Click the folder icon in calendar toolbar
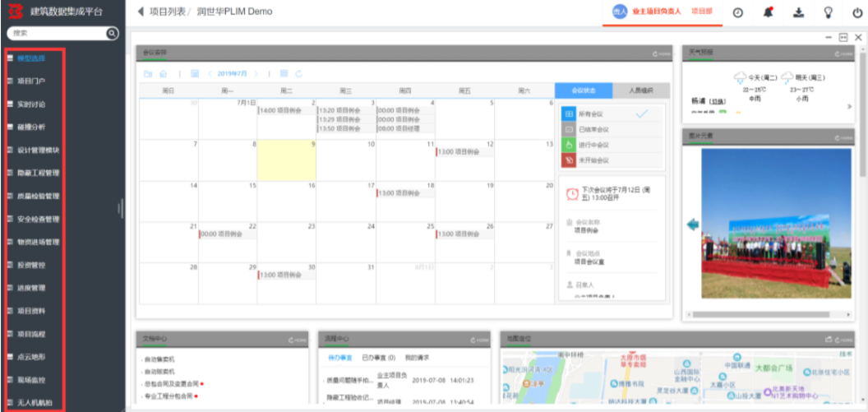Viewport: 868px width, 412px height. coord(148,74)
